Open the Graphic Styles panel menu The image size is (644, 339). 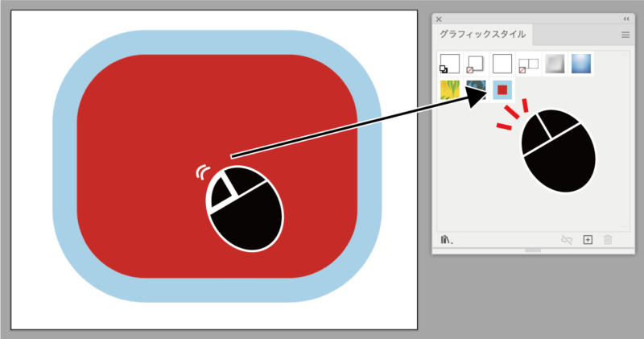[625, 35]
